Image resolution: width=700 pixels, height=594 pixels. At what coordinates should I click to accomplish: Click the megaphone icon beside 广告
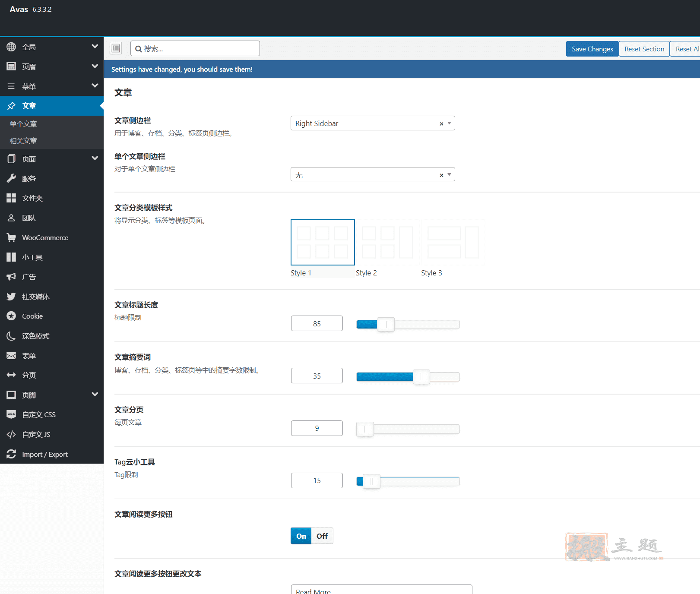(x=11, y=277)
